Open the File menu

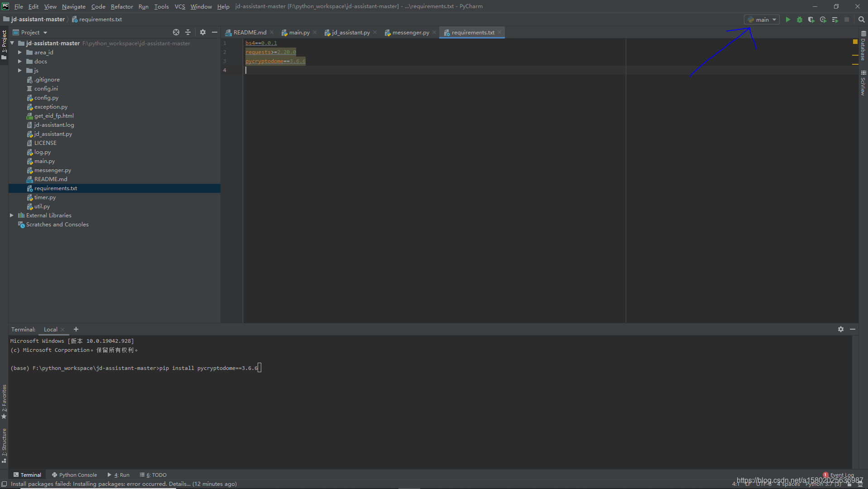click(x=19, y=6)
